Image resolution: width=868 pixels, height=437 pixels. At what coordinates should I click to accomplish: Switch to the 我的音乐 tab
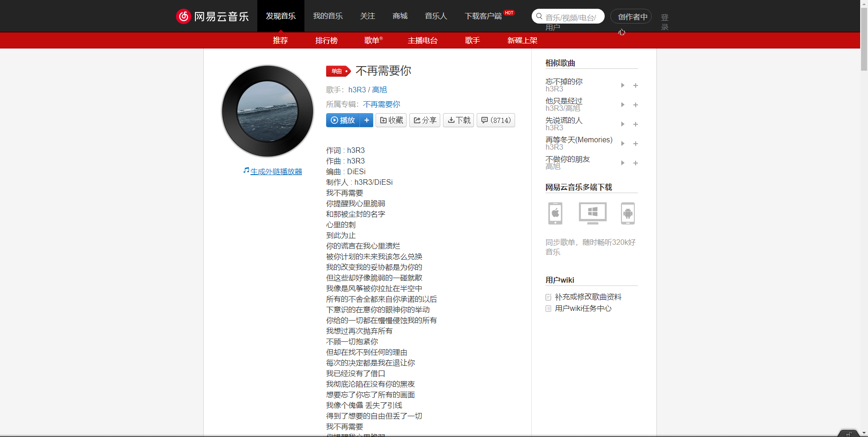coord(328,16)
